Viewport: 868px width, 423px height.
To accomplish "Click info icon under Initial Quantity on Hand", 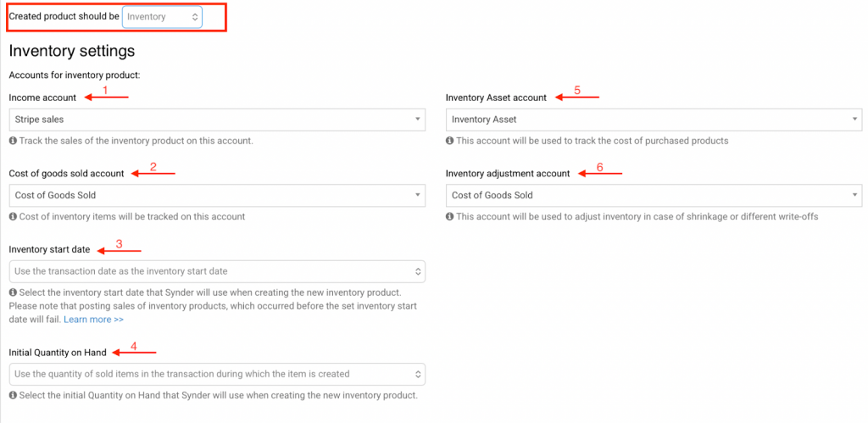I will pyautogui.click(x=13, y=395).
